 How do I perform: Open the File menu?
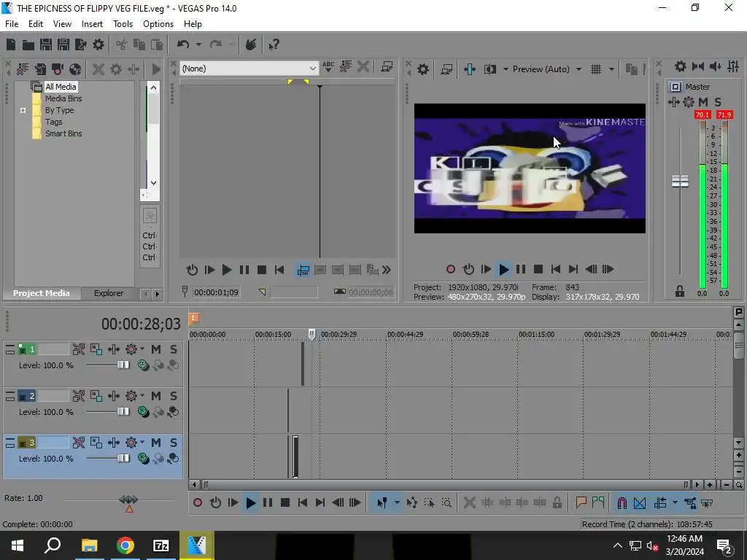12,24
